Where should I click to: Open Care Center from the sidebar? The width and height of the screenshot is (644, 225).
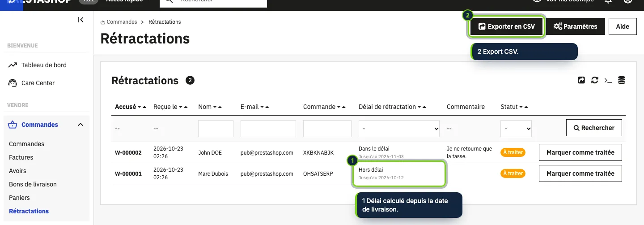click(x=38, y=83)
